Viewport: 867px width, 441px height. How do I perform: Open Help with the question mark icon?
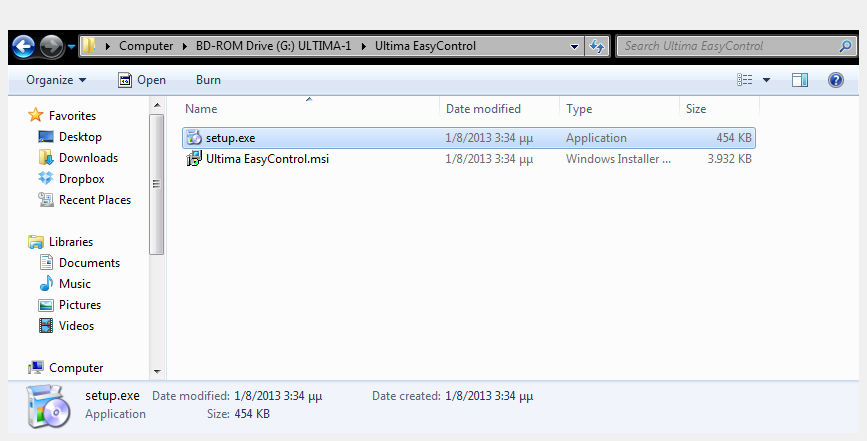pyautogui.click(x=835, y=80)
